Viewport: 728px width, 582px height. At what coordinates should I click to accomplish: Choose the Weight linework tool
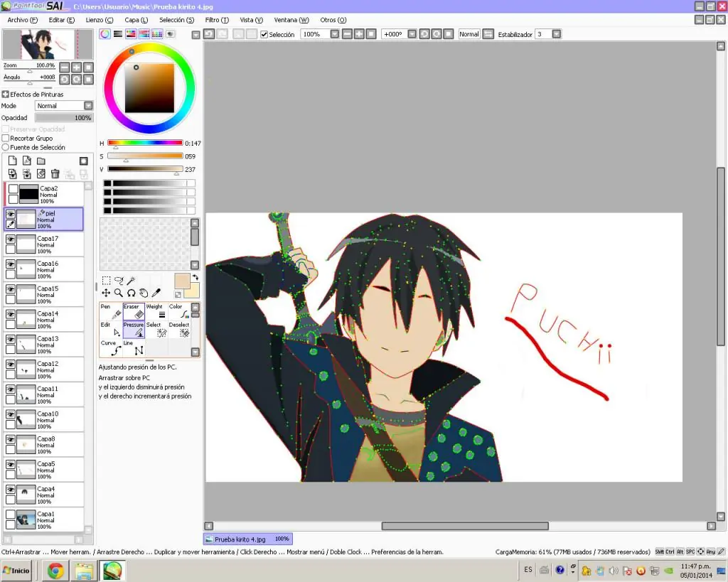[156, 312]
